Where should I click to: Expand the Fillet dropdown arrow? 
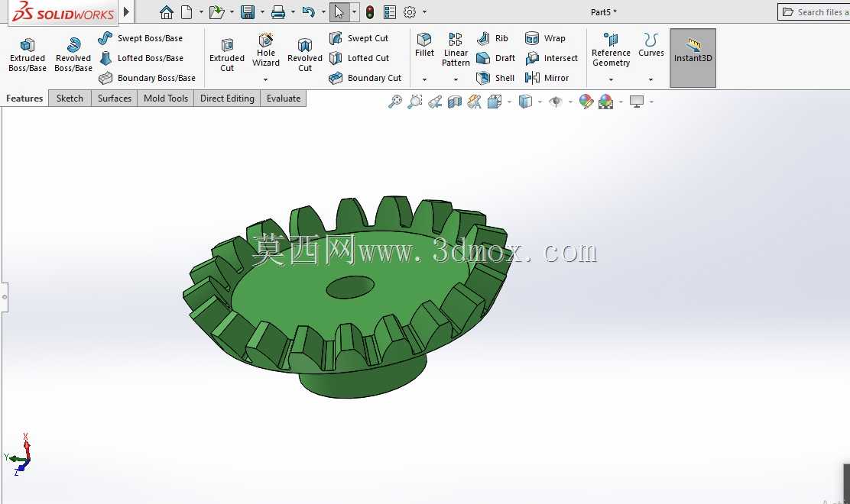coord(424,79)
